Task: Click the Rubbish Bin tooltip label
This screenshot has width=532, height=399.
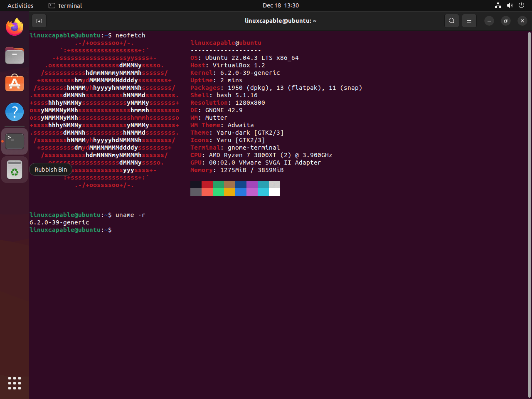Action: 51,170
